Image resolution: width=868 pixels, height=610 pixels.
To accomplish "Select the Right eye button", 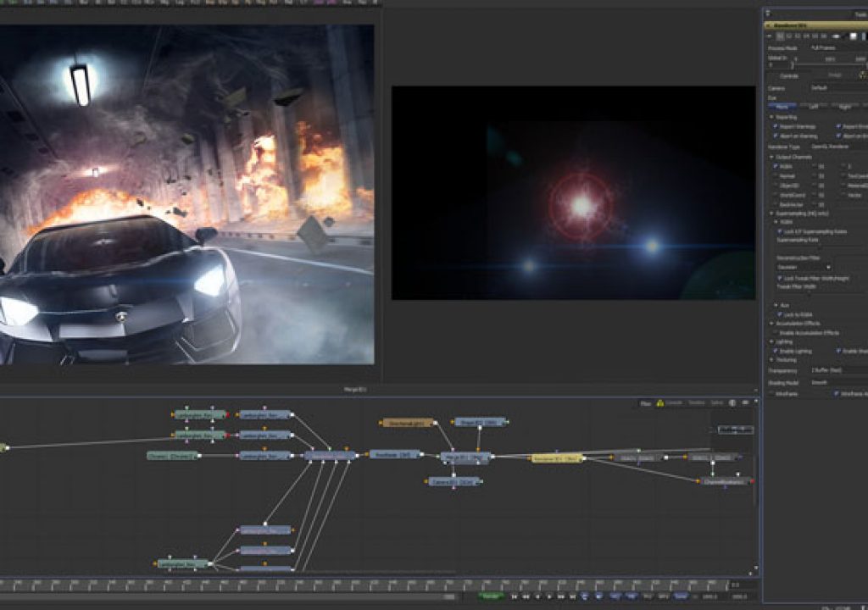I will tap(845, 107).
